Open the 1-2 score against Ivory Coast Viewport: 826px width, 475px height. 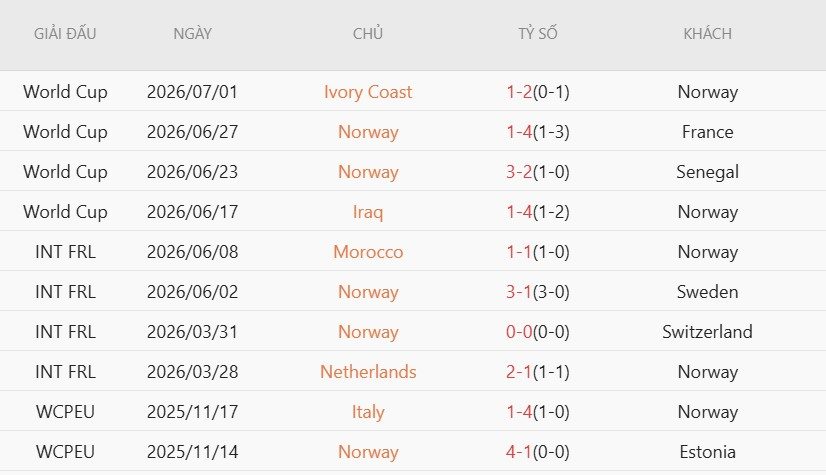tap(519, 92)
